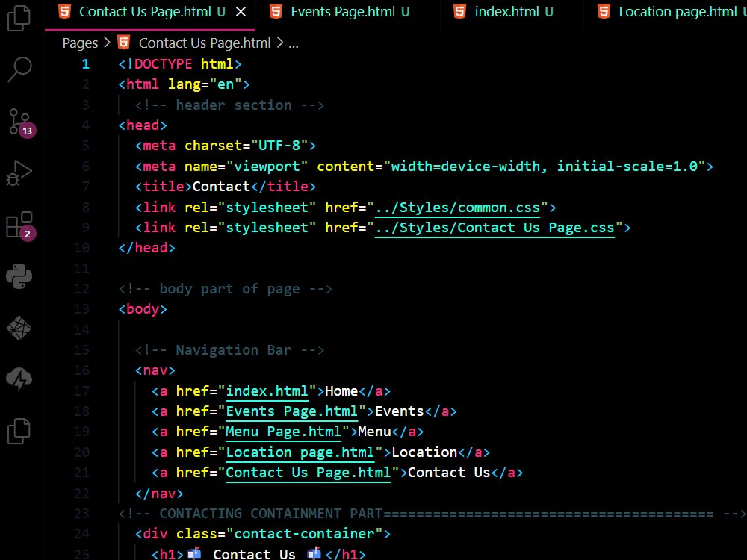Select the Contact Us Page.html tab

[x=145, y=12]
